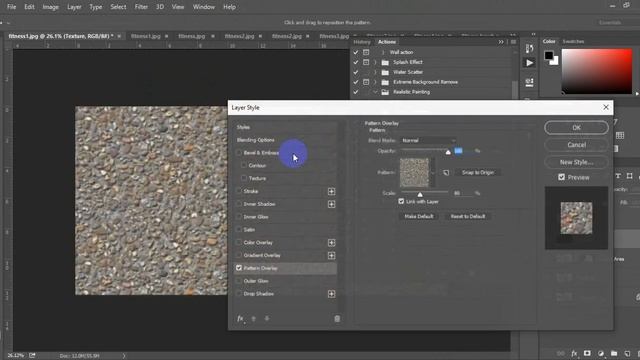Viewport: 640px width, 360px height.
Task: Click the add layer mask icon
Action: (587, 353)
